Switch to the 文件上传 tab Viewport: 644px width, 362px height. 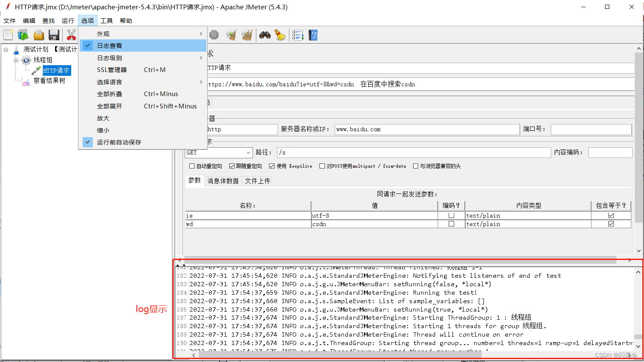[257, 181]
